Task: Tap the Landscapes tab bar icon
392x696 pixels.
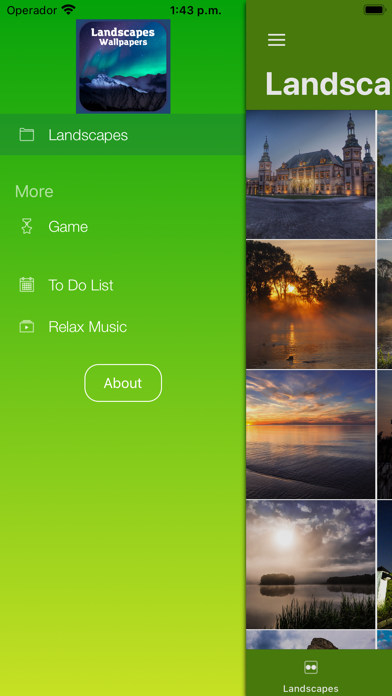Action: 311,667
